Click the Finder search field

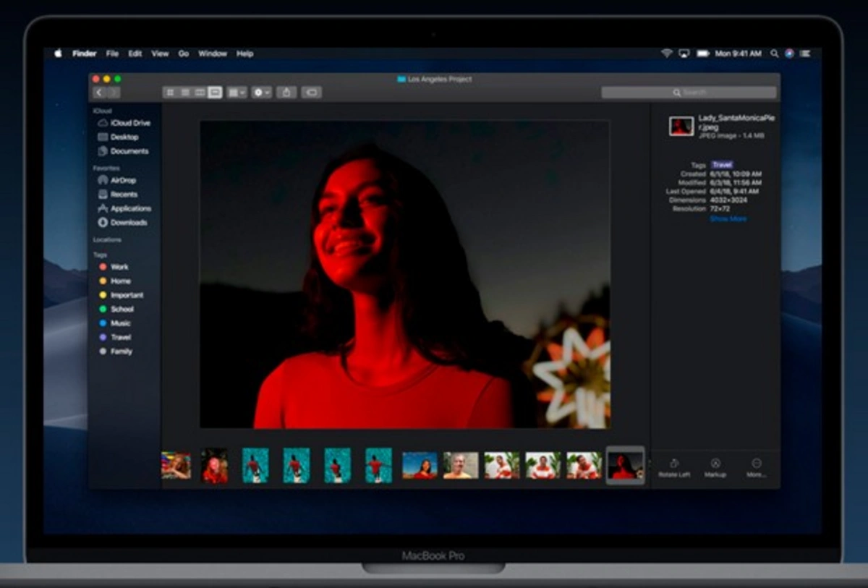[689, 93]
